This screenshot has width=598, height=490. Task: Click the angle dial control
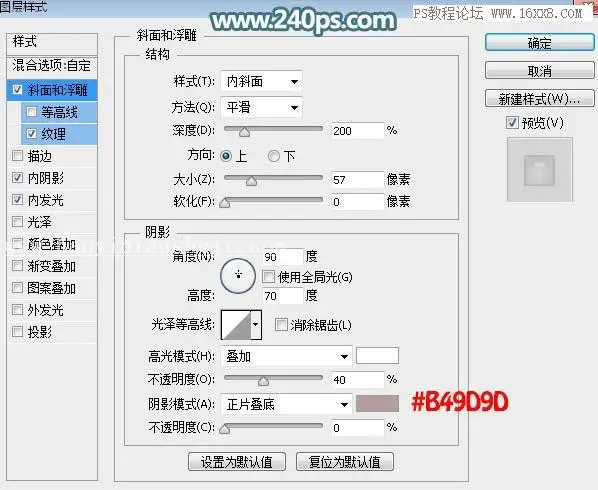[x=238, y=276]
